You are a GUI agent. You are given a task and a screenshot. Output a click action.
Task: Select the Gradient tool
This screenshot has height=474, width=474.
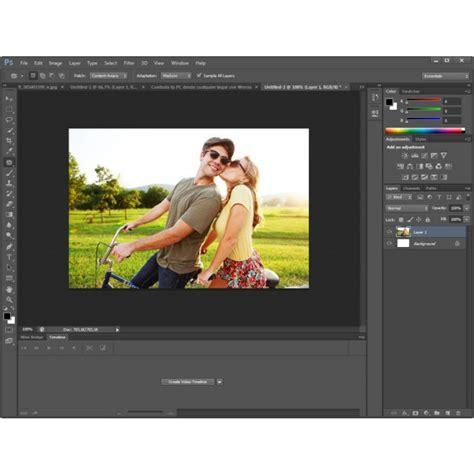tap(9, 215)
